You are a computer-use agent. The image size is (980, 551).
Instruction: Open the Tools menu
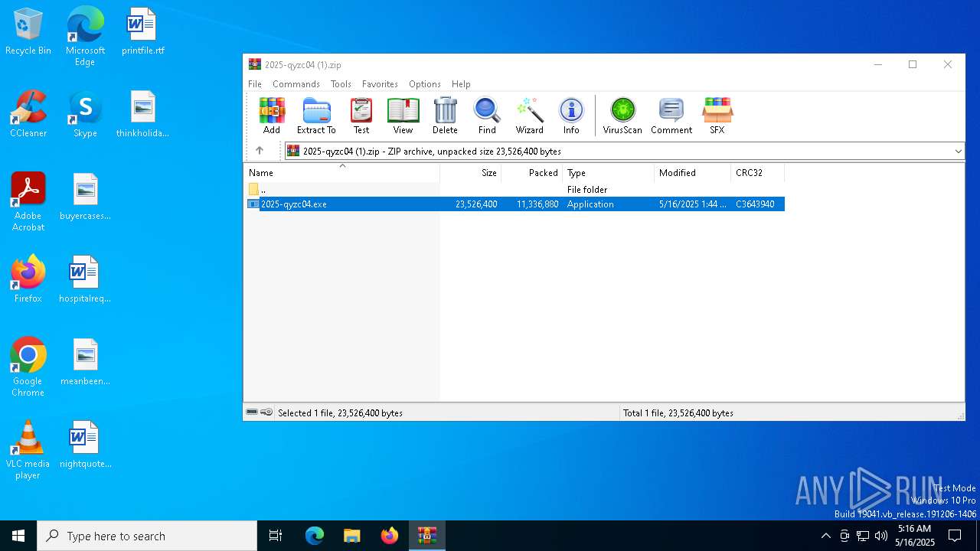click(341, 84)
